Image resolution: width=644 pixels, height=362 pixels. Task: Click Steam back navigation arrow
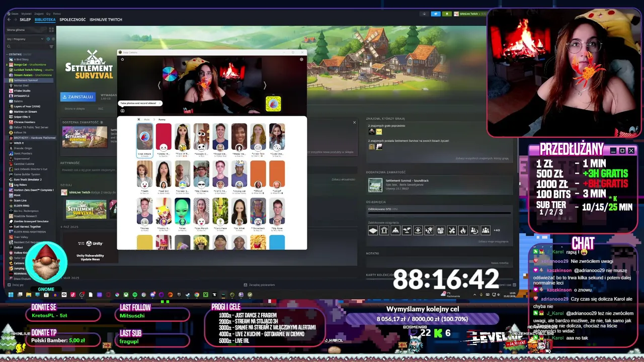pos(10,20)
